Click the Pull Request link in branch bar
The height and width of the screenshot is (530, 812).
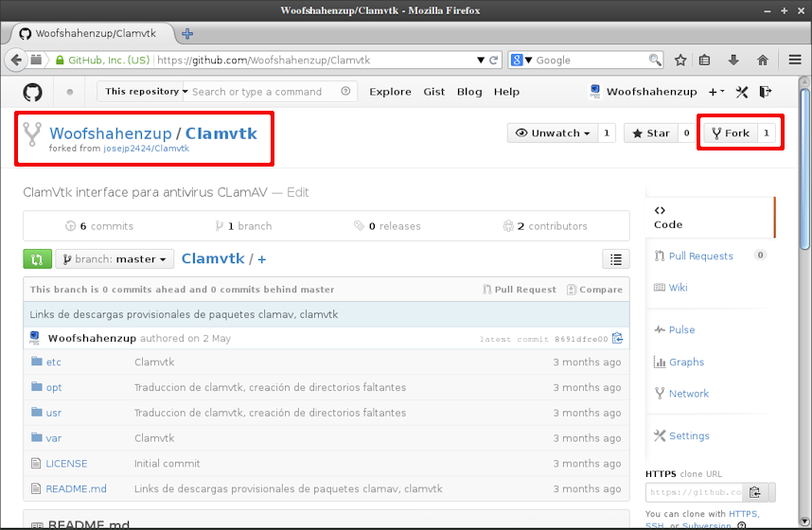[520, 290]
